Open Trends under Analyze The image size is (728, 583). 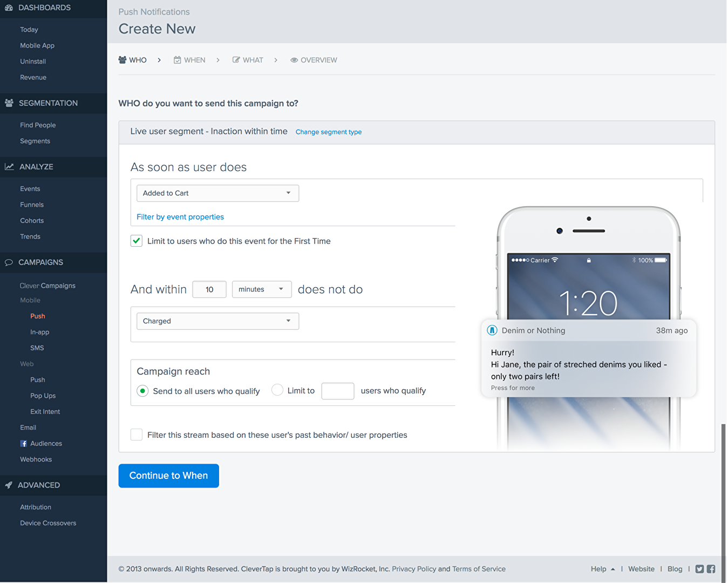click(30, 236)
